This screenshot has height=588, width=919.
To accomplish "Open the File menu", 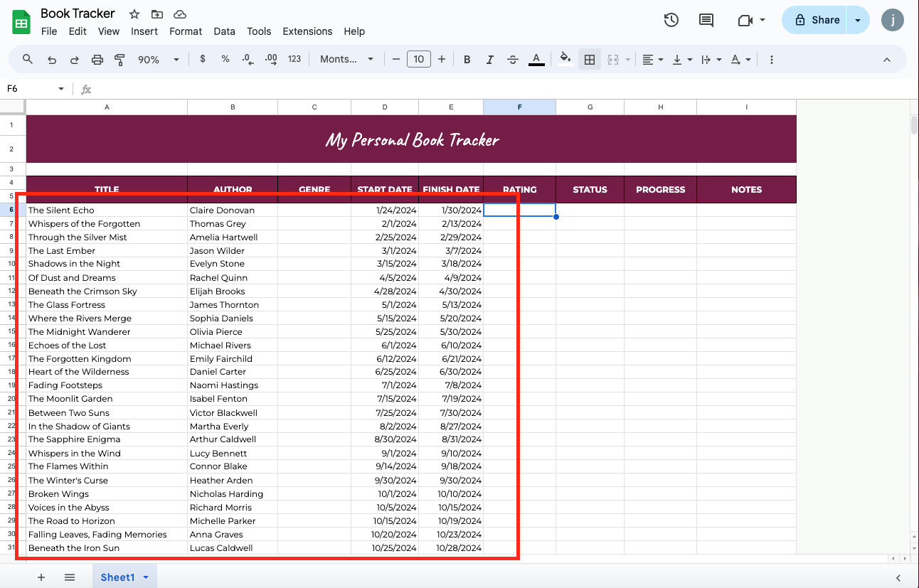I will (x=49, y=31).
